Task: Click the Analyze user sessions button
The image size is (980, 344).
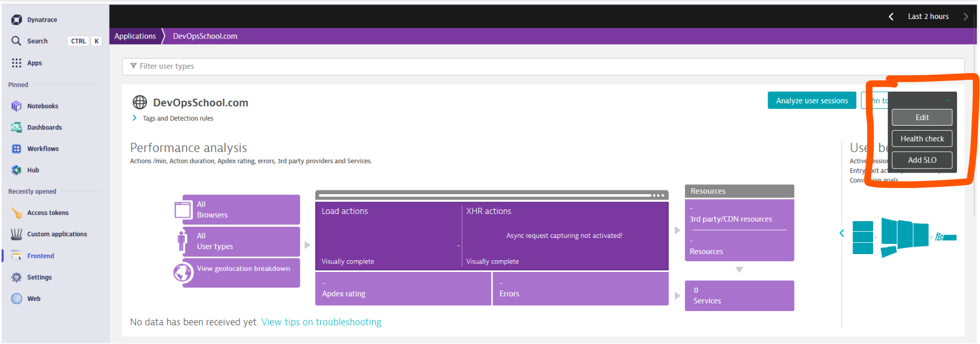Action: pos(812,101)
